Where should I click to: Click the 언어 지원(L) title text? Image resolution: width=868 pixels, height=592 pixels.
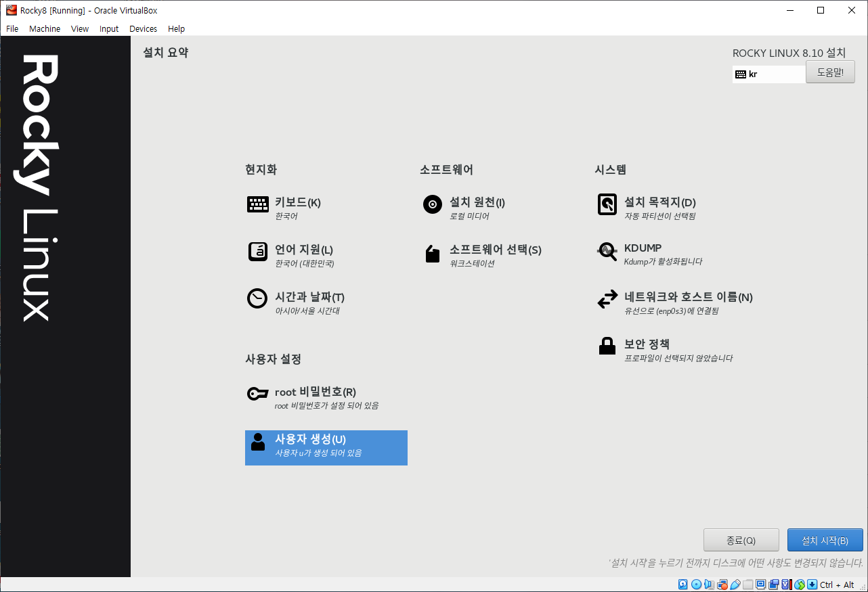click(x=304, y=250)
